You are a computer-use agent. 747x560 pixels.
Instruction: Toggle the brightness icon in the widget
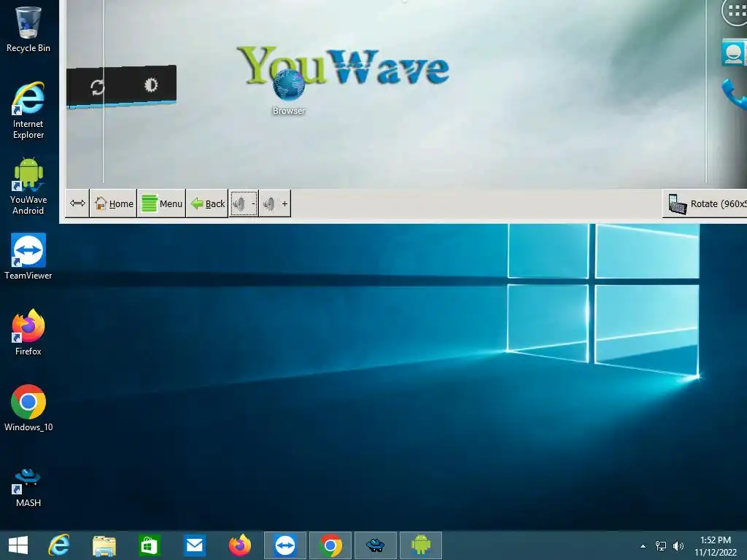click(x=151, y=85)
